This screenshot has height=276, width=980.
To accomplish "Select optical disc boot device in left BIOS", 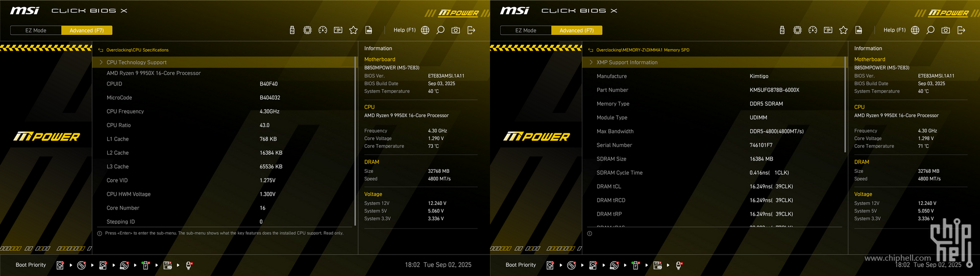I will [x=81, y=265].
